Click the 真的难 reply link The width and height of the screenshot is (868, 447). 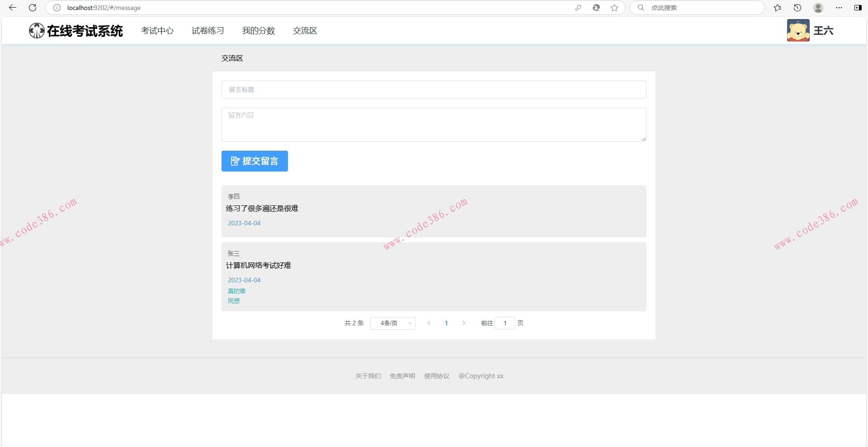coord(236,291)
